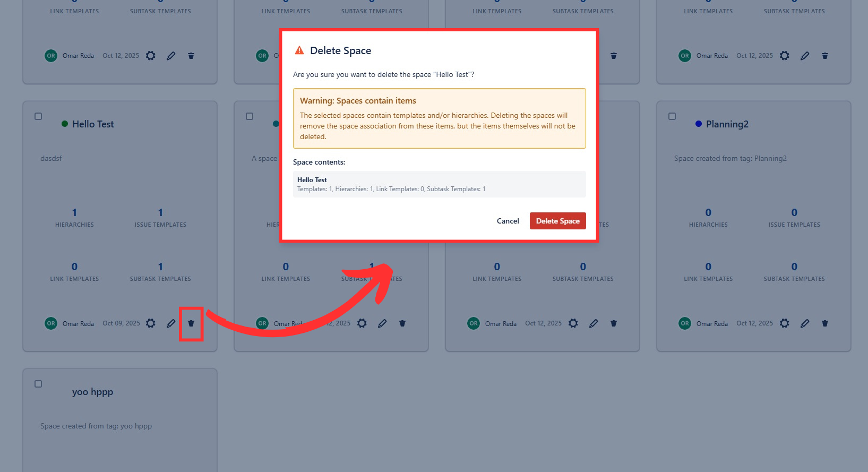
Task: Click the trash icon on Hello Test card
Action: tap(191, 323)
